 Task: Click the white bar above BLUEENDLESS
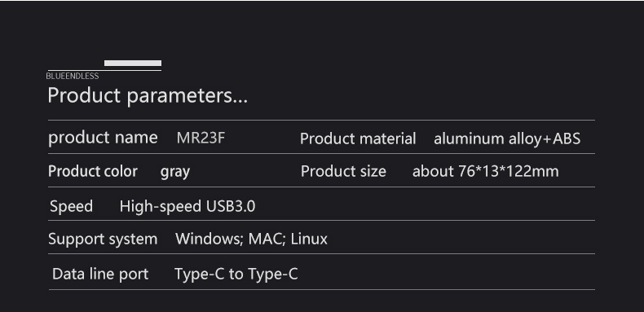pos(133,63)
